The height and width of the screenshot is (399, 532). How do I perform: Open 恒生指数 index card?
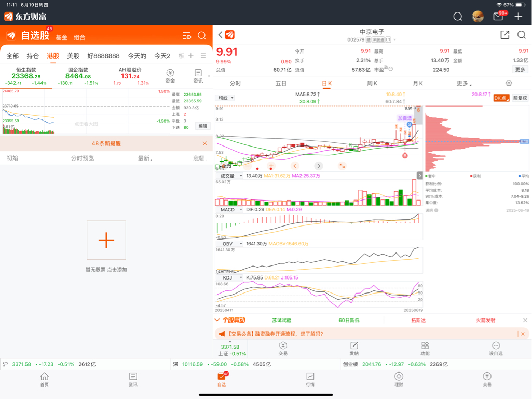pos(26,76)
